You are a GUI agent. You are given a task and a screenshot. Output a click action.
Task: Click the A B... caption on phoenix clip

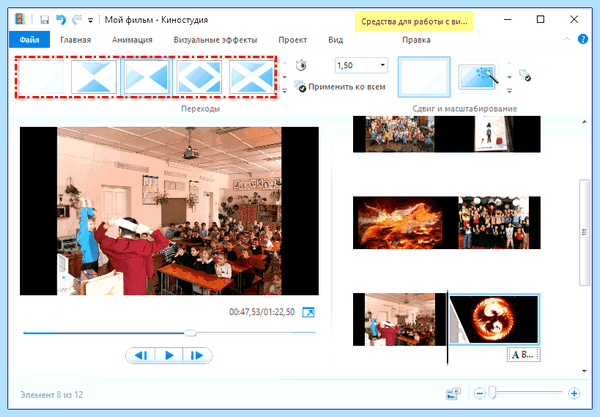tap(523, 355)
